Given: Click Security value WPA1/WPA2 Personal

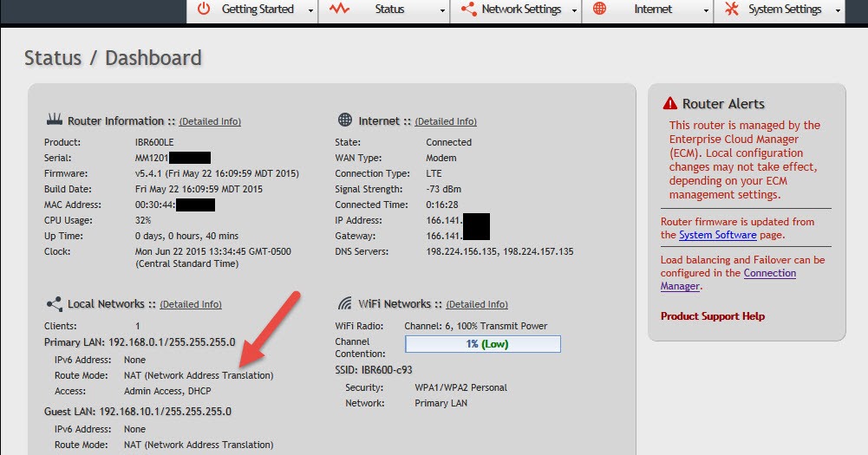Looking at the screenshot, I should click(x=460, y=387).
